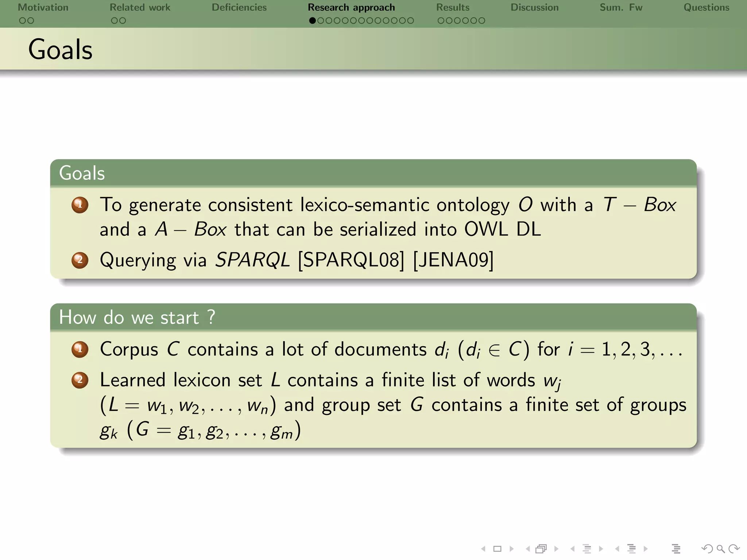The width and height of the screenshot is (747, 560).
Task: Click the go-back curved arrow icon
Action: [707, 549]
